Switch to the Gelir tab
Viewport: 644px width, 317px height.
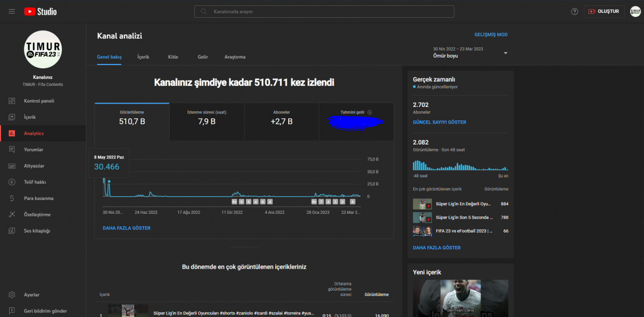click(203, 57)
